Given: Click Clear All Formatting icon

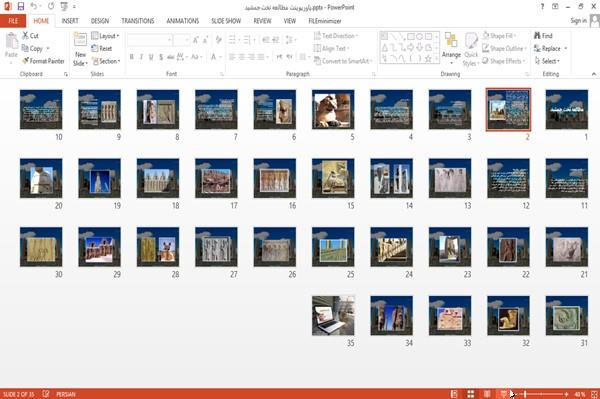Looking at the screenshot, I should point(218,40).
